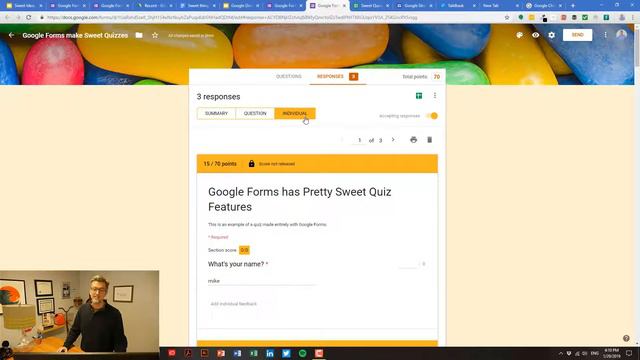Show hidden system tray icons chevron
The height and width of the screenshot is (360, 640).
[560, 353]
